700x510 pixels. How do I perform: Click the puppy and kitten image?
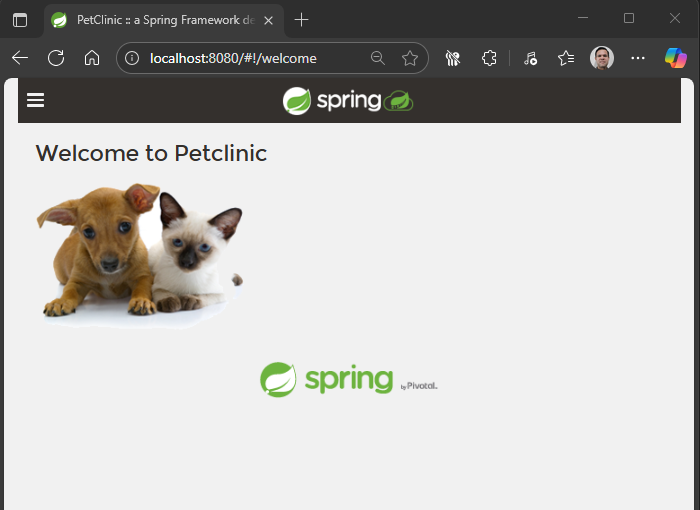click(x=140, y=256)
